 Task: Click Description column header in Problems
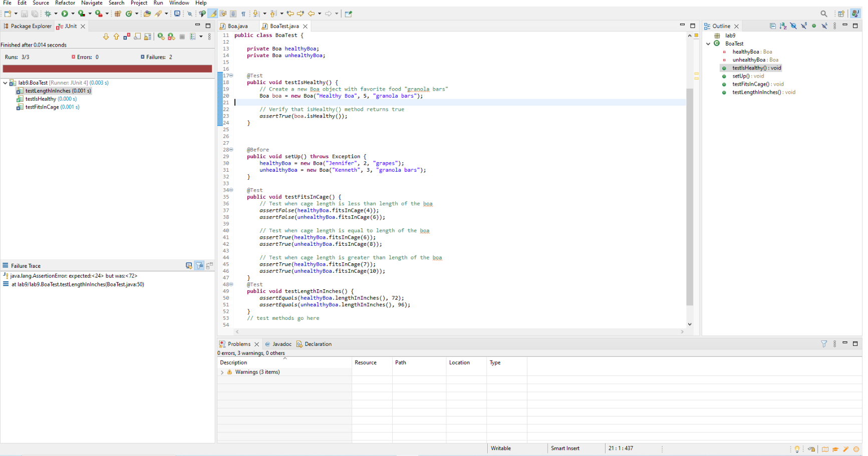pyautogui.click(x=284, y=363)
